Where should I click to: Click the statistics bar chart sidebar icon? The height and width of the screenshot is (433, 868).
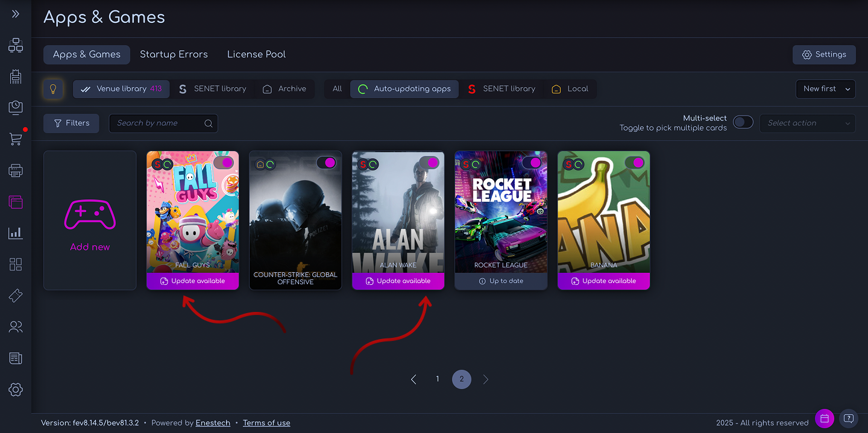pyautogui.click(x=16, y=233)
